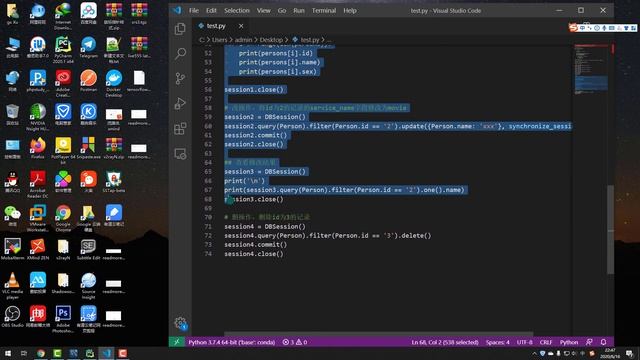
Task: Open the Search view in activity bar
Action: click(180, 53)
